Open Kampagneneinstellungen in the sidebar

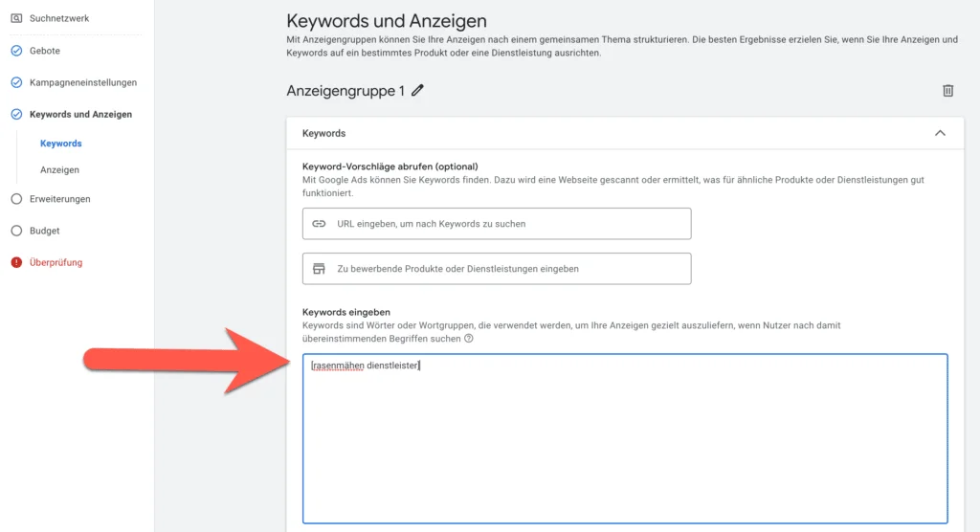(83, 82)
